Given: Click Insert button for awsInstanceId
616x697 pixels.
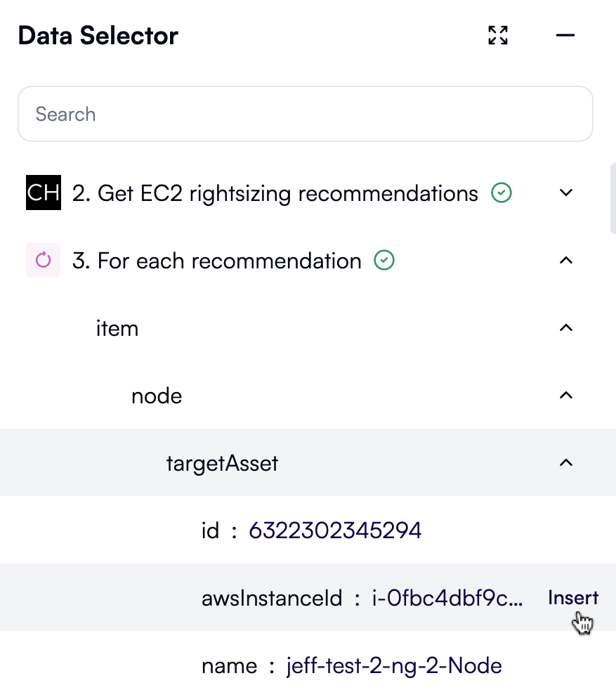Looking at the screenshot, I should [x=573, y=598].
